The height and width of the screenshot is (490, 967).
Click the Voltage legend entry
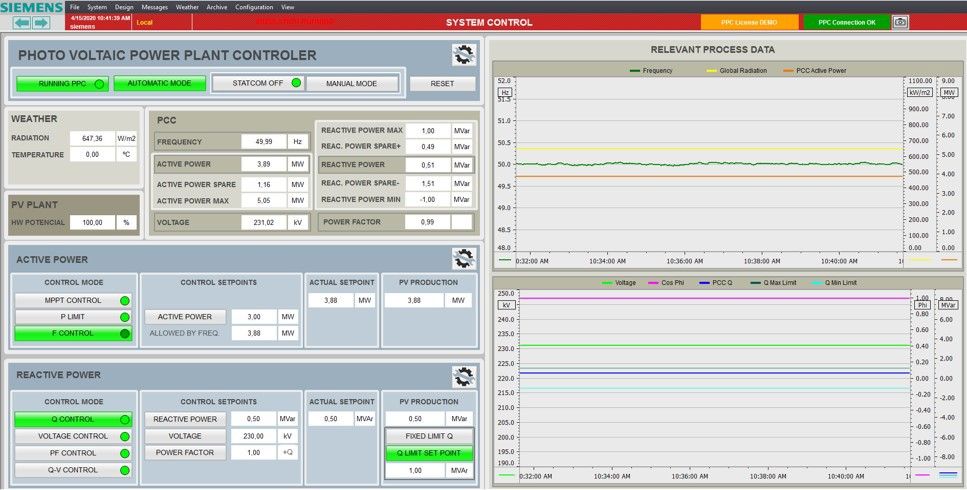619,283
